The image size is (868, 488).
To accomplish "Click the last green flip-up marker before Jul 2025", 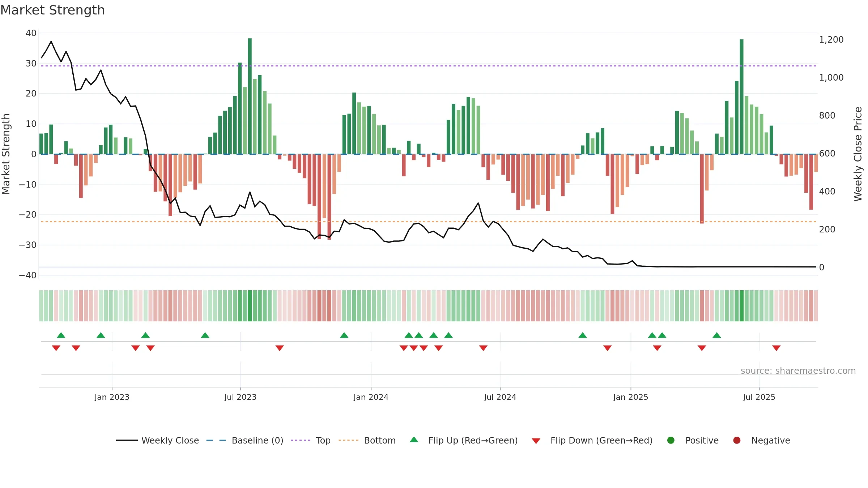I will coord(717,335).
